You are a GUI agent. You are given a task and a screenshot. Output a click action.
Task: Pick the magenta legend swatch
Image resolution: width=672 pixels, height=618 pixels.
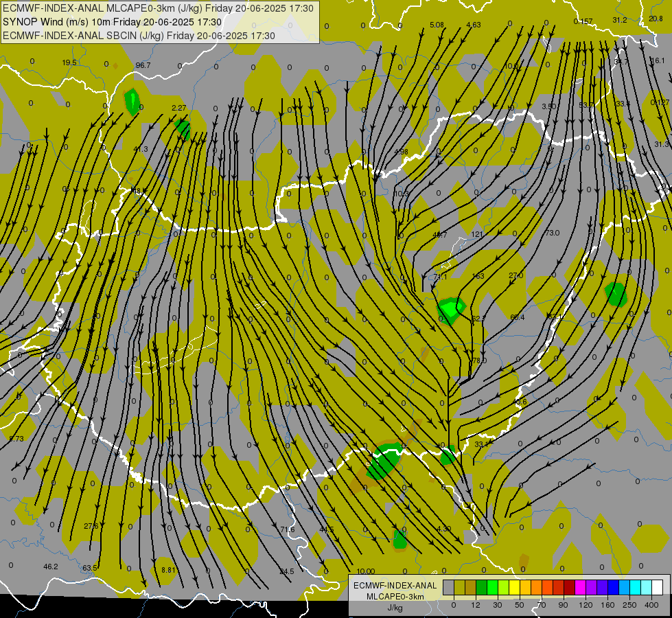pyautogui.click(x=581, y=587)
